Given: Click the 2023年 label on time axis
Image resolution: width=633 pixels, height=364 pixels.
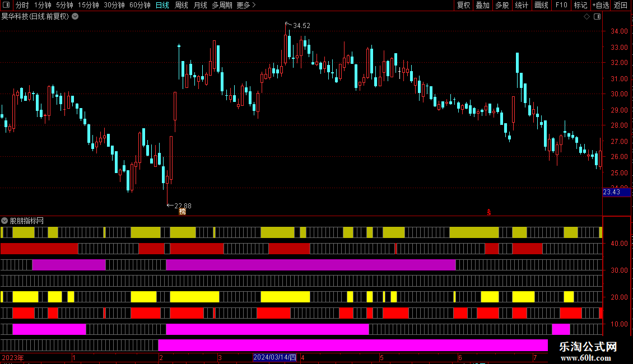Looking at the screenshot, I should pyautogui.click(x=13, y=357).
